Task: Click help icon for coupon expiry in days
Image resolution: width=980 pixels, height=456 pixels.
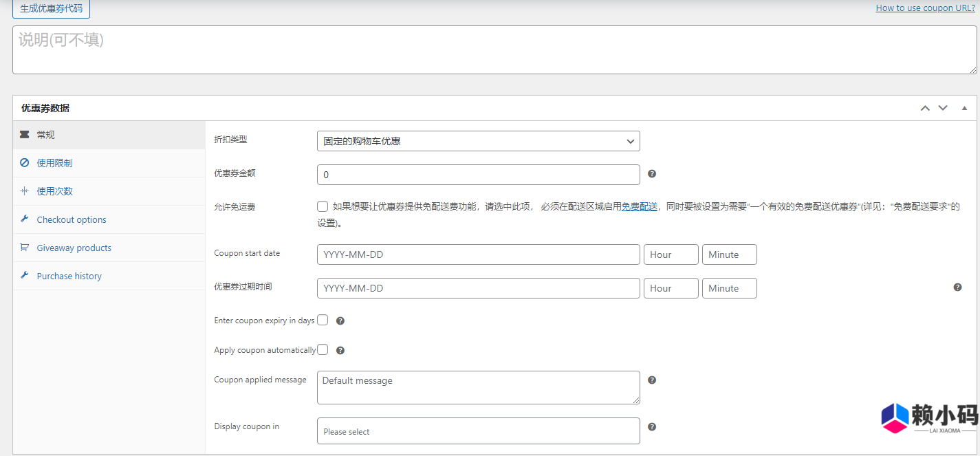Action: coord(340,321)
